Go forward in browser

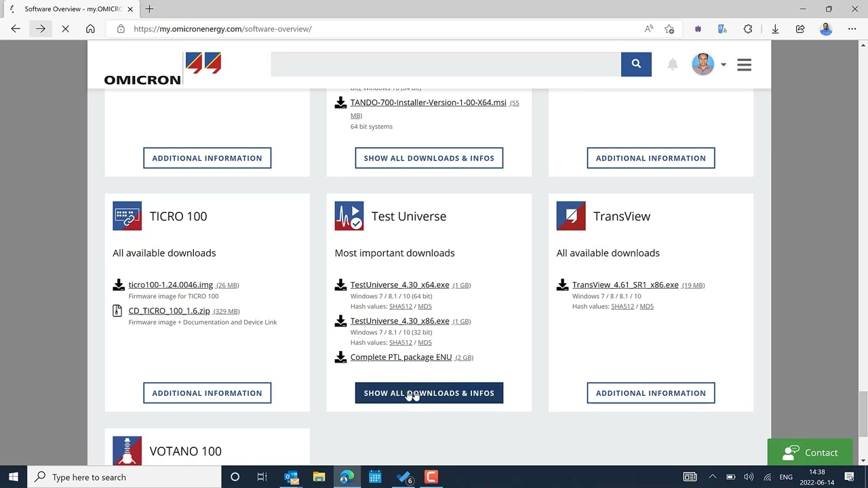pyautogui.click(x=41, y=28)
